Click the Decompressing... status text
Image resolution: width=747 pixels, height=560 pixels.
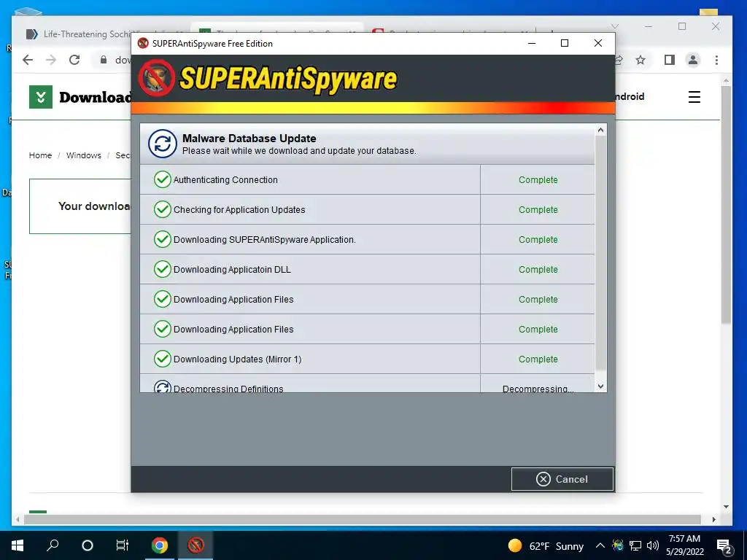[x=538, y=389]
